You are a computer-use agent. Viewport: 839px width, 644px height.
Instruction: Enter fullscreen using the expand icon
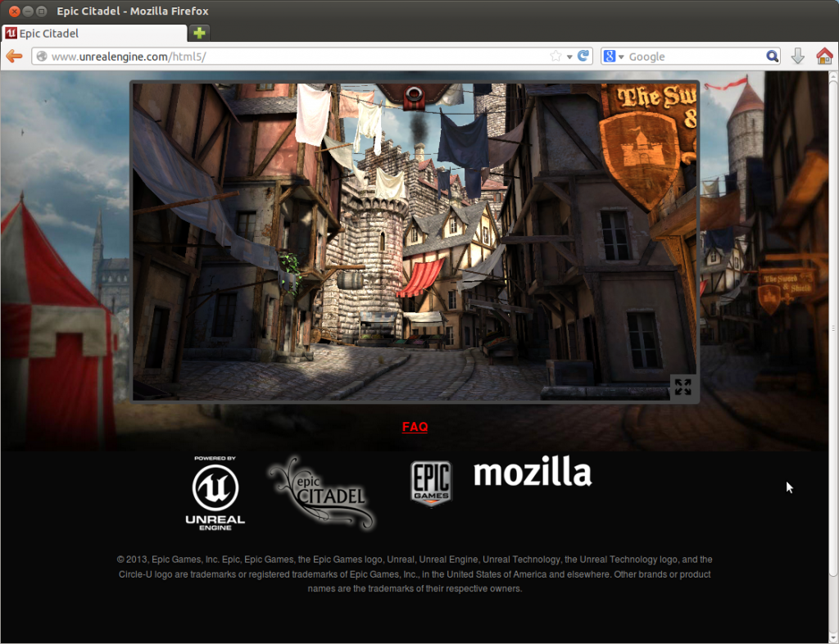click(x=683, y=387)
